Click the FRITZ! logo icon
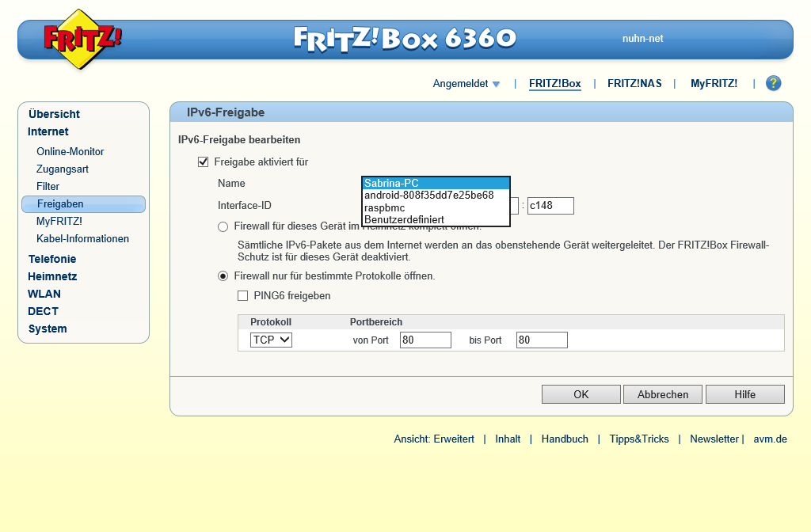Screen dimensions: 811x532 point(82,40)
